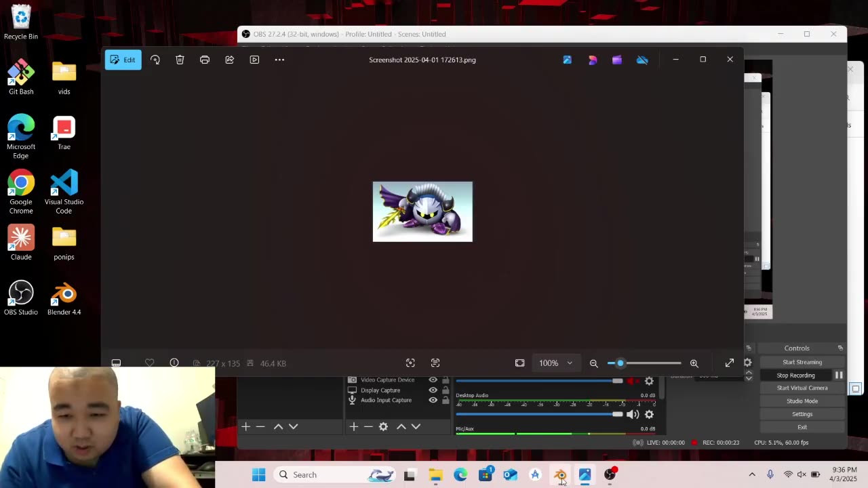Hide the Video Capture Device source
Image resolution: width=868 pixels, height=488 pixels.
pyautogui.click(x=433, y=380)
